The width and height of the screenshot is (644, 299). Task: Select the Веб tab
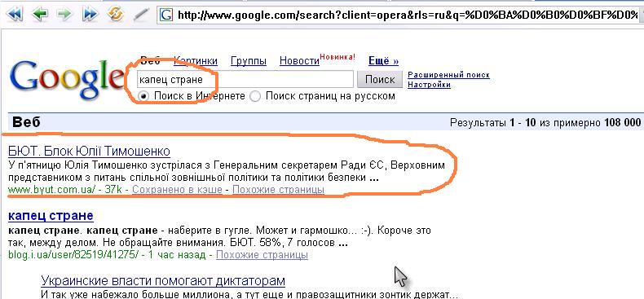pyautogui.click(x=150, y=61)
